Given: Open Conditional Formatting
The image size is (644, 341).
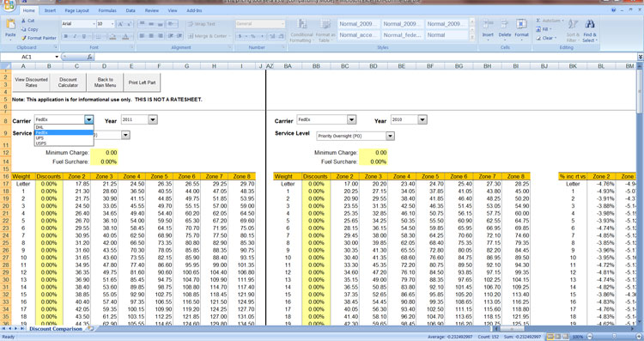Looking at the screenshot, I should pyautogui.click(x=301, y=30).
